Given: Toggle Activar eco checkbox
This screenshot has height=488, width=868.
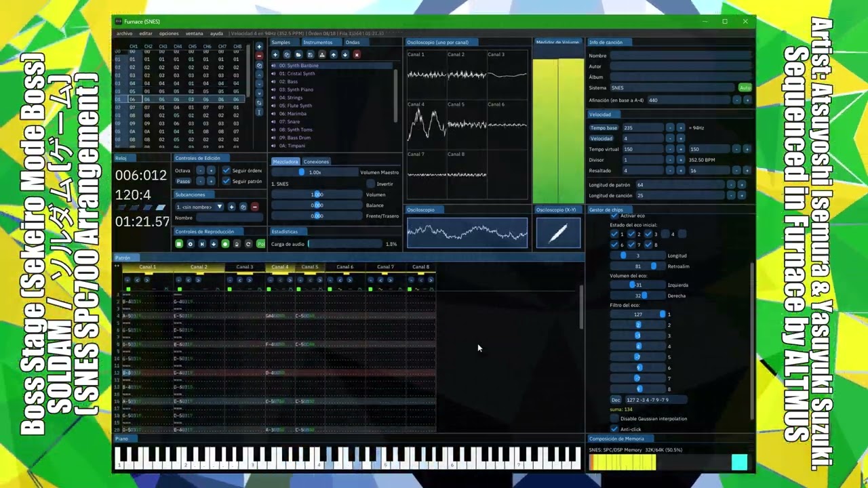Looking at the screenshot, I should pos(614,216).
